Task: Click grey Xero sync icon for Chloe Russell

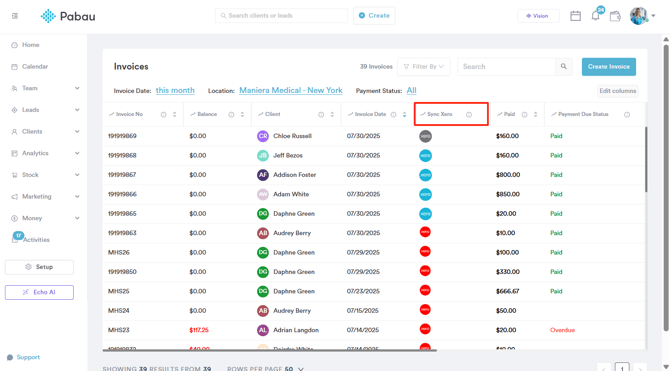Action: [425, 136]
